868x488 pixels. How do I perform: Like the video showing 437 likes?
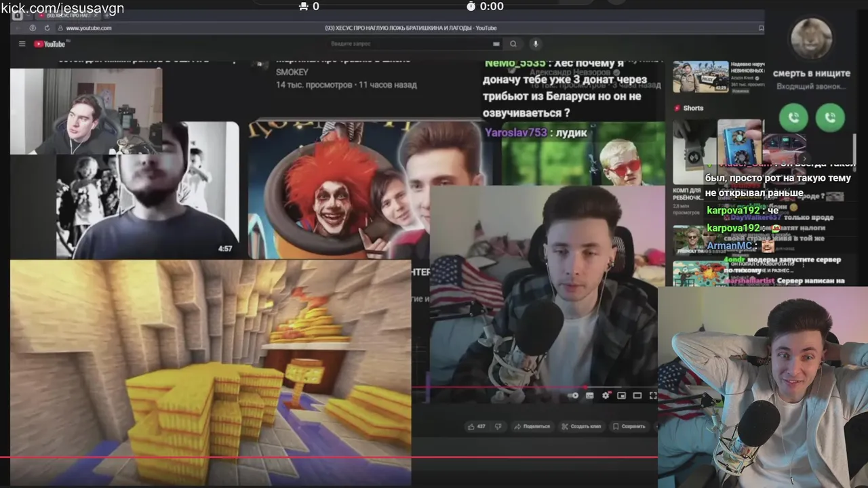pyautogui.click(x=476, y=426)
